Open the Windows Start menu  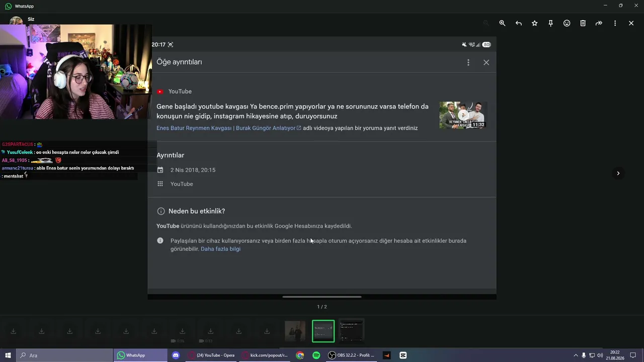coord(8,355)
